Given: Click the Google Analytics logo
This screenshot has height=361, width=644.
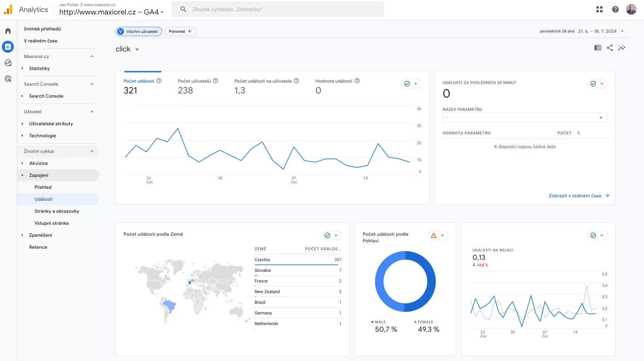Looking at the screenshot, I should coord(8,10).
